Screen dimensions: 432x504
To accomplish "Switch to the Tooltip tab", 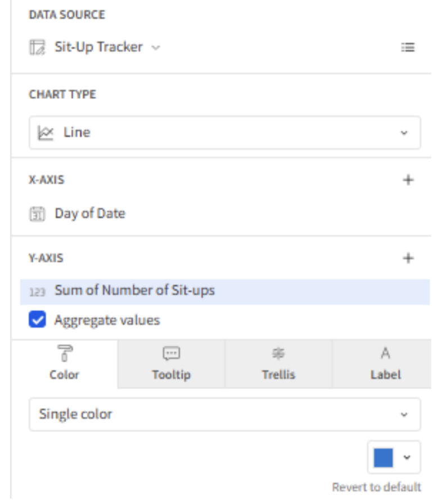I will coord(172,364).
